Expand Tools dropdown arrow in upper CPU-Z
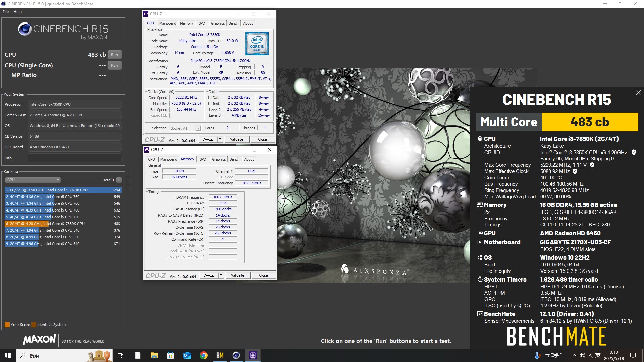The image size is (644, 362). (220, 139)
